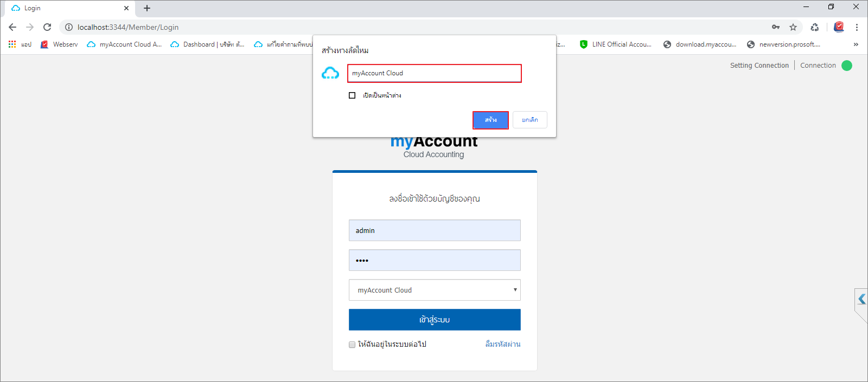Close the Login tab
868x382 pixels.
(126, 8)
